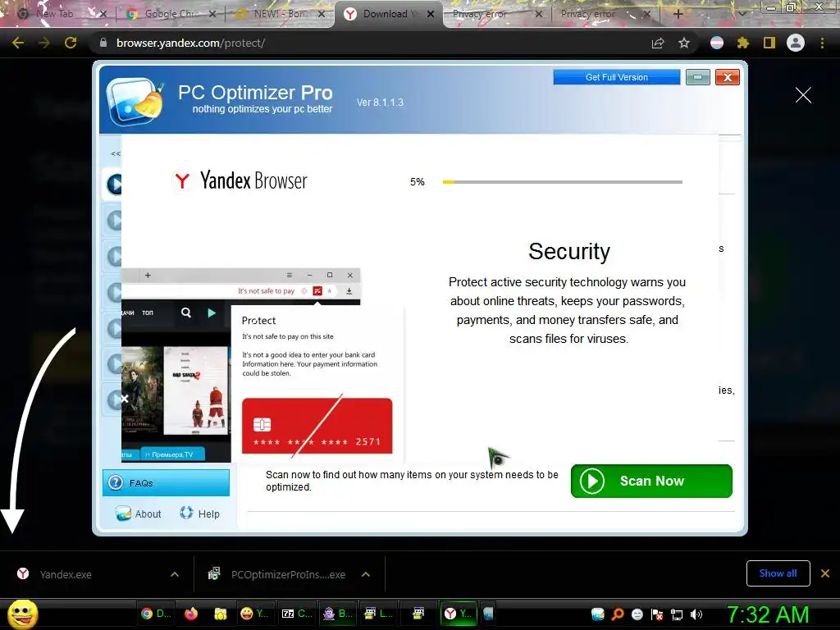Viewport: 840px width, 630px height.
Task: Click Get Full Version in PC Optimizer Pro
Action: tap(617, 77)
